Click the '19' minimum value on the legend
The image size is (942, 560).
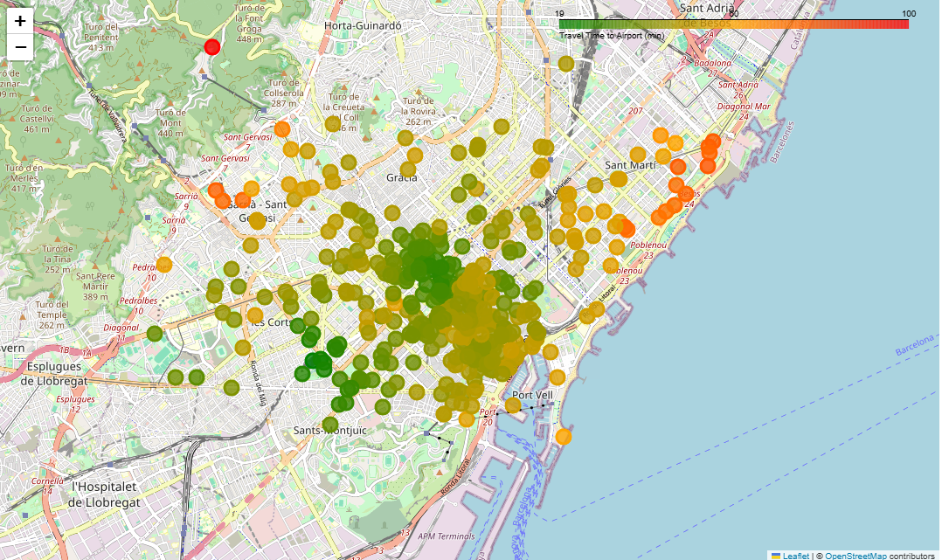point(559,13)
